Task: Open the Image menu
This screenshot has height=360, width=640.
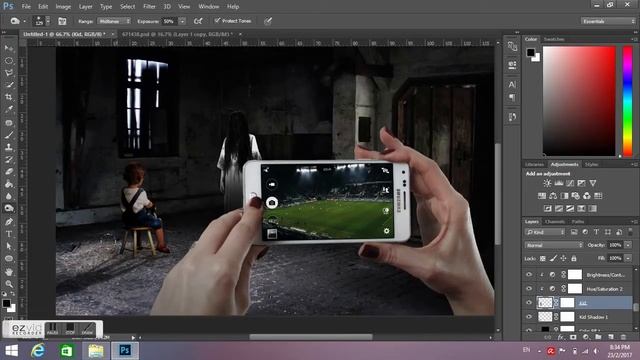Action: point(63,7)
